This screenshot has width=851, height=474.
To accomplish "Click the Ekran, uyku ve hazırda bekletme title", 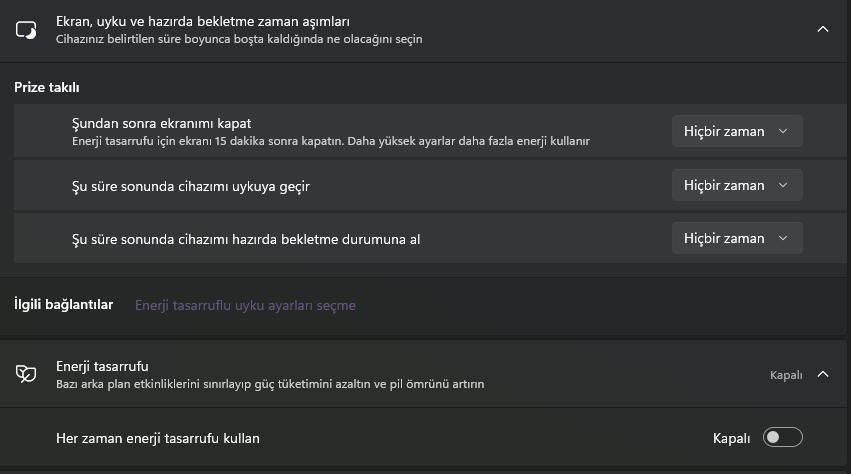I will (202, 22).
